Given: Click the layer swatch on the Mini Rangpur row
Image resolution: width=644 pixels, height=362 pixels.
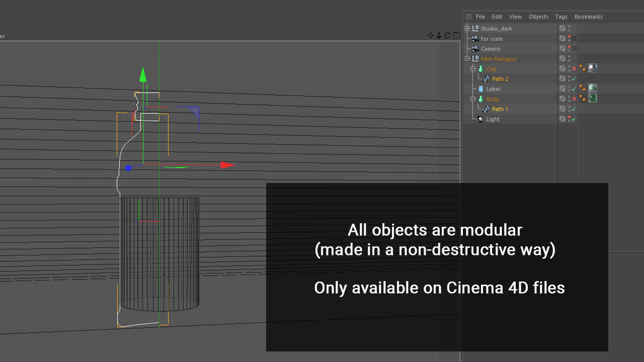Looking at the screenshot, I should [562, 59].
